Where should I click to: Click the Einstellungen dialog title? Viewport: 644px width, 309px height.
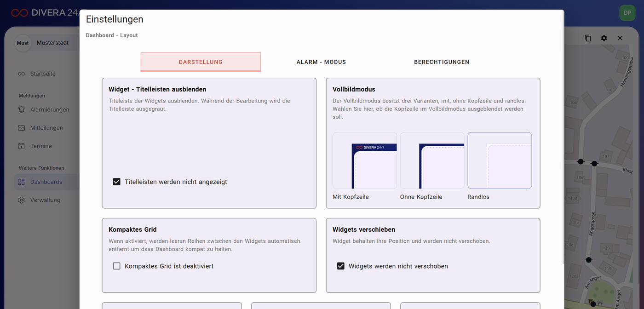115,19
